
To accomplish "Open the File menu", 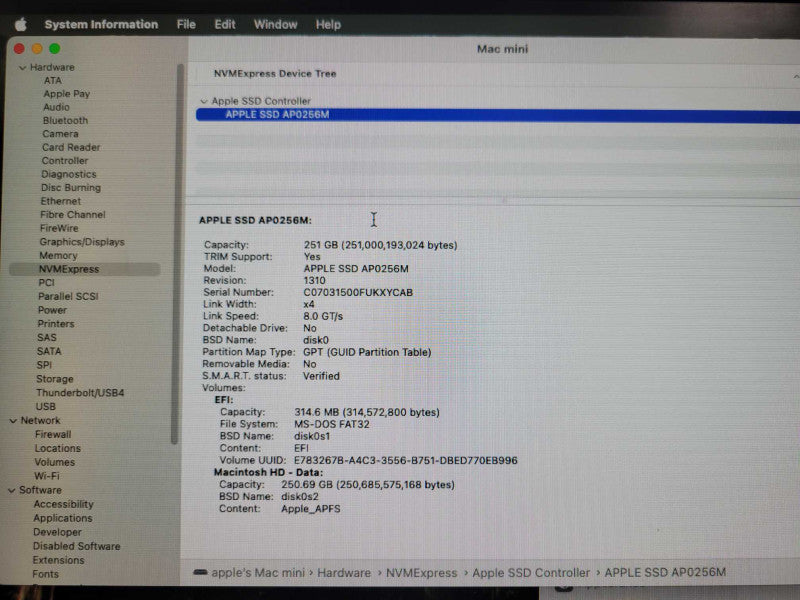I will 186,24.
